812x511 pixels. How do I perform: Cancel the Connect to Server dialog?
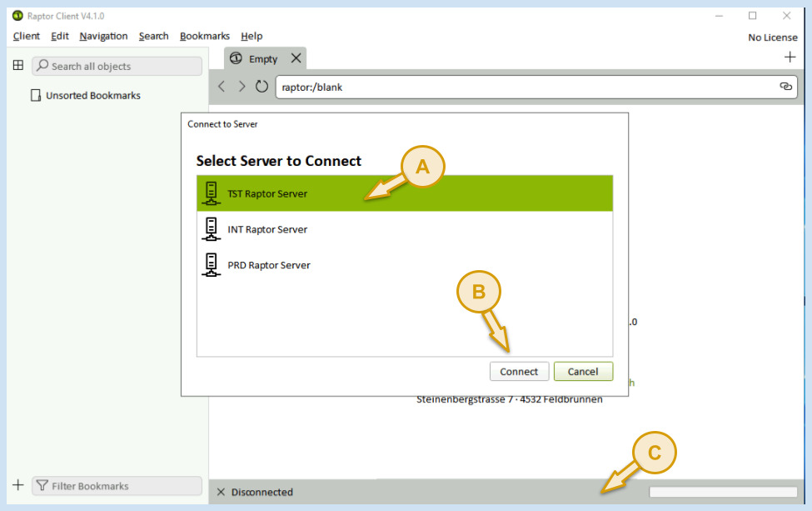[583, 372]
